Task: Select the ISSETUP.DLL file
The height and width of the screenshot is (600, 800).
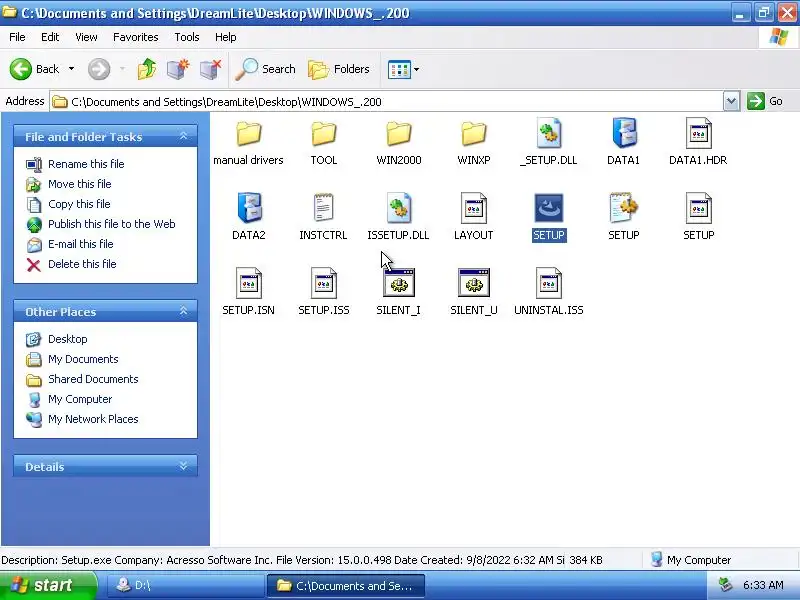Action: [x=398, y=217]
